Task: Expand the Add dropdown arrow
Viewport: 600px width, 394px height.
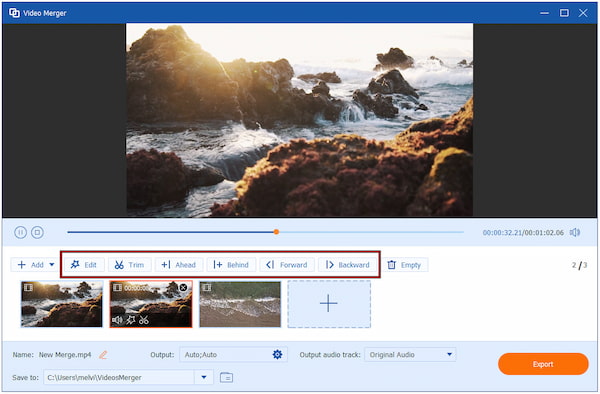Action: coord(52,264)
